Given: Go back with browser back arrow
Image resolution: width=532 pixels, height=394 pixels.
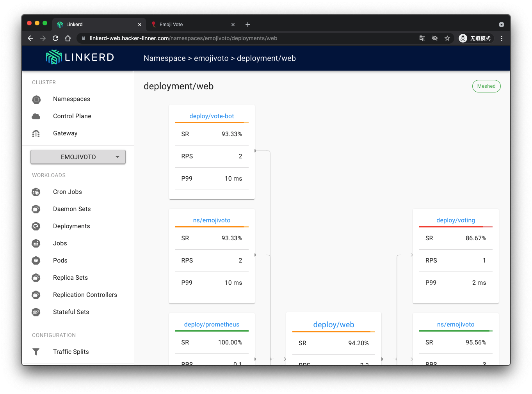Looking at the screenshot, I should [x=30, y=38].
